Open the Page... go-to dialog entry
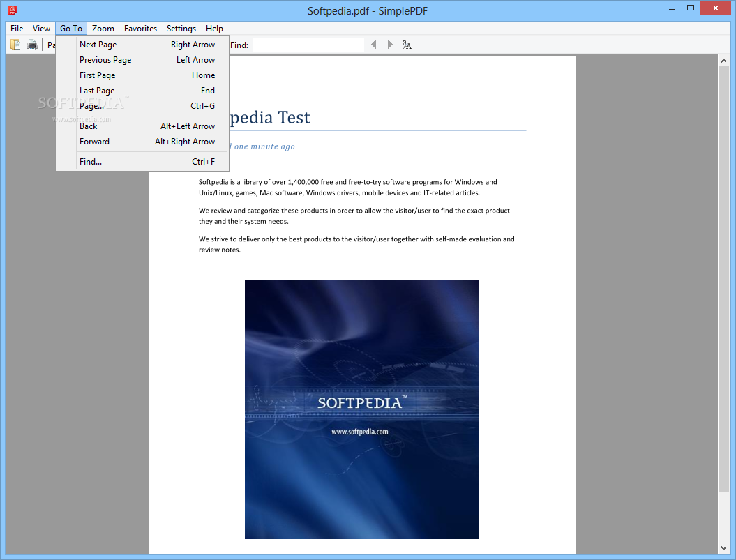The image size is (736, 560). pyautogui.click(x=142, y=106)
